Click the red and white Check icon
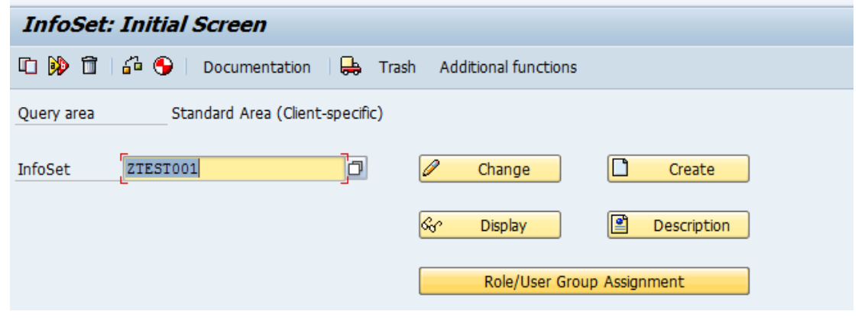 pyautogui.click(x=164, y=67)
